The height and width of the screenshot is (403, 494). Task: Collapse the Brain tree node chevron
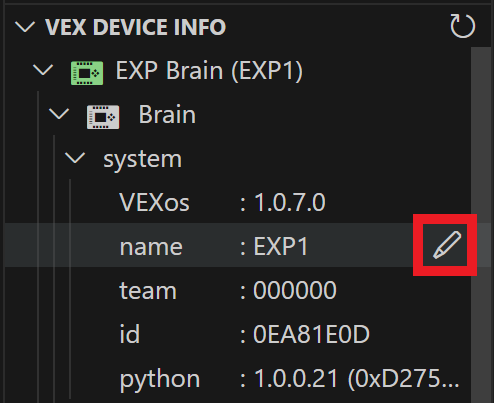(x=59, y=114)
